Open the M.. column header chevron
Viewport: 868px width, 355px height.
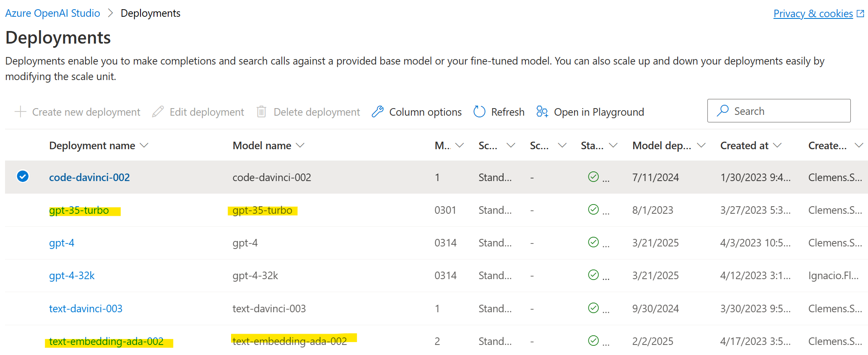click(460, 145)
